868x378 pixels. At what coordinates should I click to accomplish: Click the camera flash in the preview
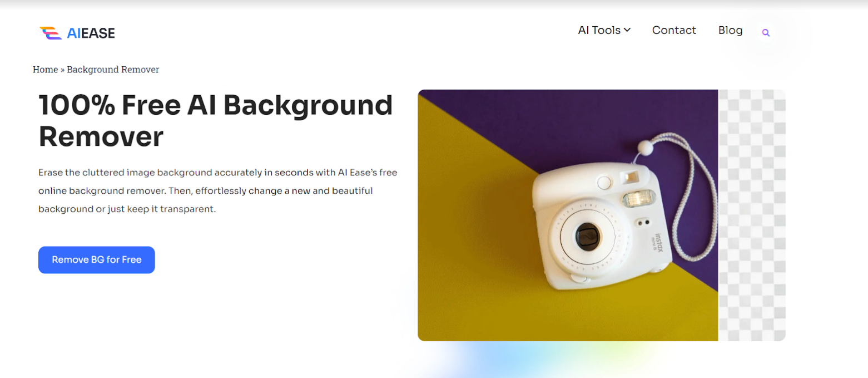(638, 199)
